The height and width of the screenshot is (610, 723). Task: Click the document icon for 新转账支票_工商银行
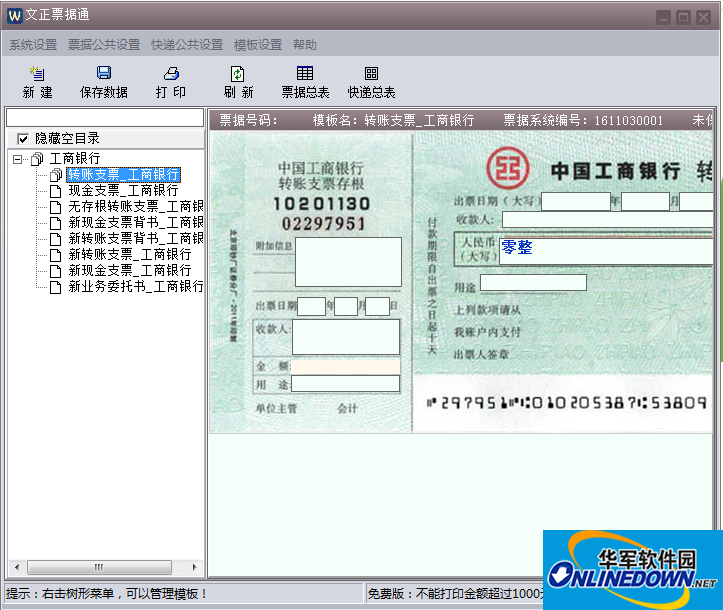coord(55,255)
